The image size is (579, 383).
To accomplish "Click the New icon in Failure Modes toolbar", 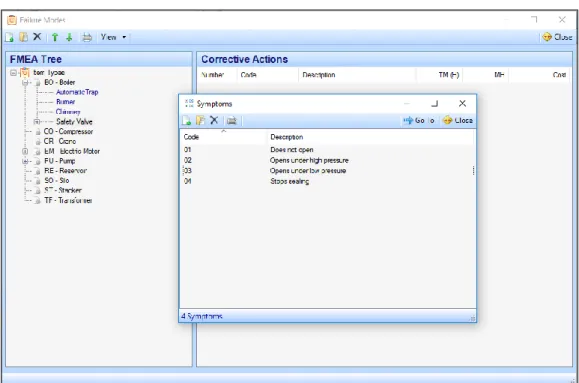I will pyautogui.click(x=9, y=37).
